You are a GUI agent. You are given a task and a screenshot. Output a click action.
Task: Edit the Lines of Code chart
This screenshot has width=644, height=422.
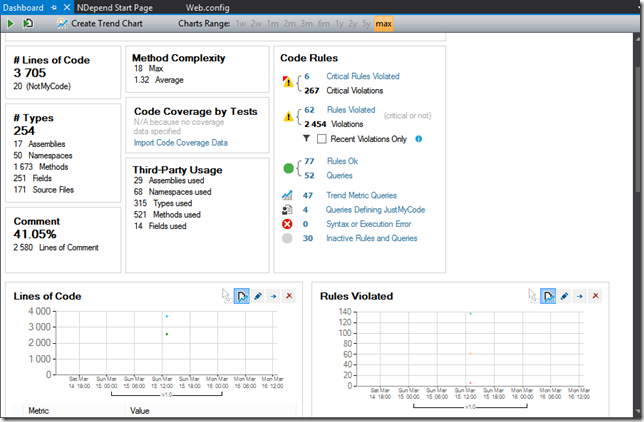pyautogui.click(x=258, y=296)
